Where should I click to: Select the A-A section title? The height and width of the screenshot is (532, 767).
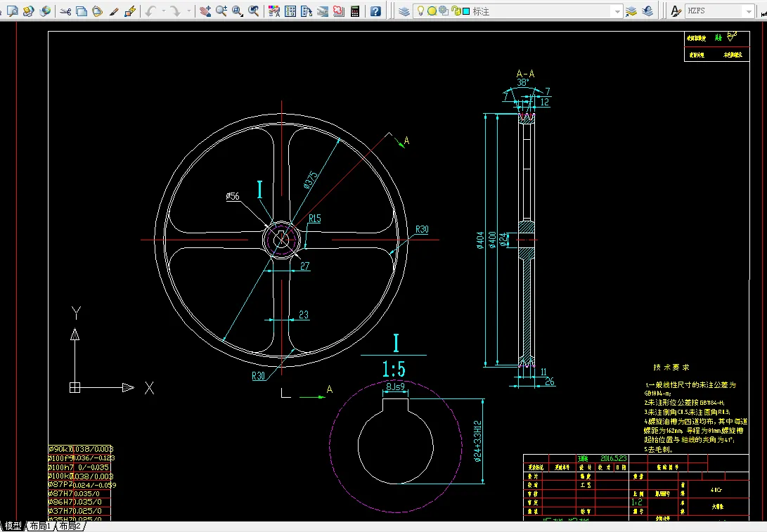(x=525, y=74)
